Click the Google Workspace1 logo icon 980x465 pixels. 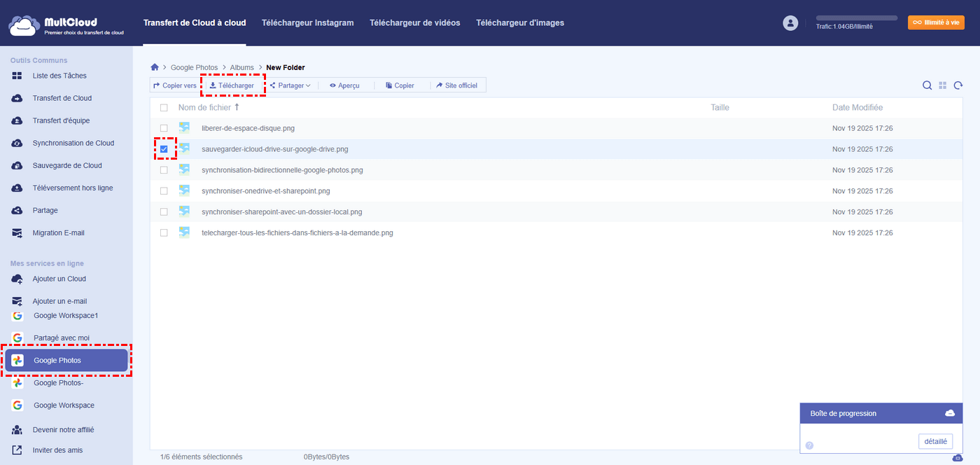(x=17, y=315)
